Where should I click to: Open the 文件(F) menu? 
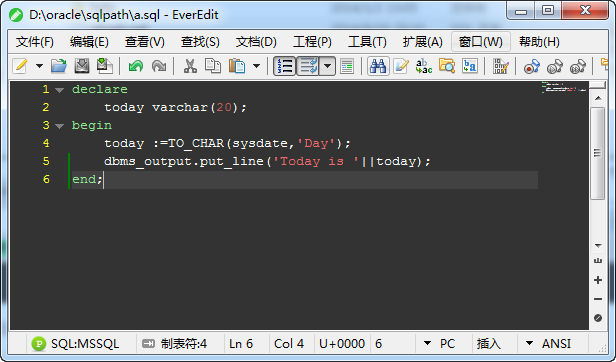(x=35, y=42)
